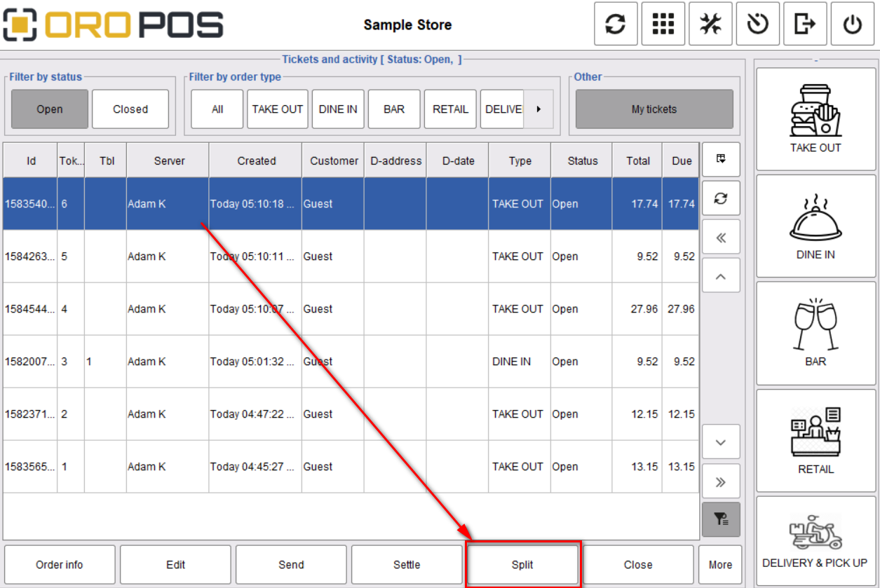Click the DINE IN type cell in the ticket table
Image resolution: width=880 pixels, height=588 pixels.
click(x=520, y=362)
